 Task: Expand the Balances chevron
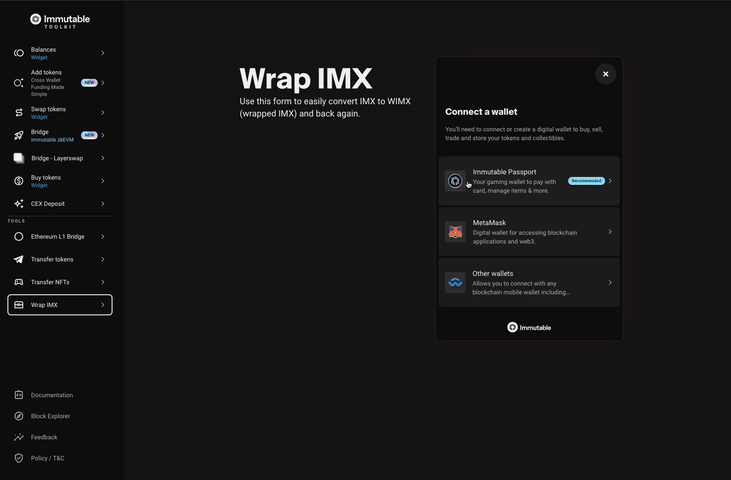tap(103, 53)
